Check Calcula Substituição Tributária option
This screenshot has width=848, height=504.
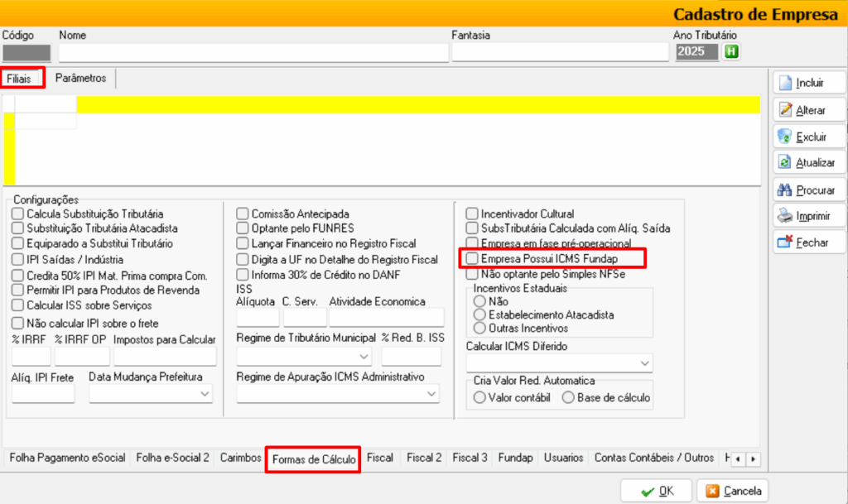point(17,214)
